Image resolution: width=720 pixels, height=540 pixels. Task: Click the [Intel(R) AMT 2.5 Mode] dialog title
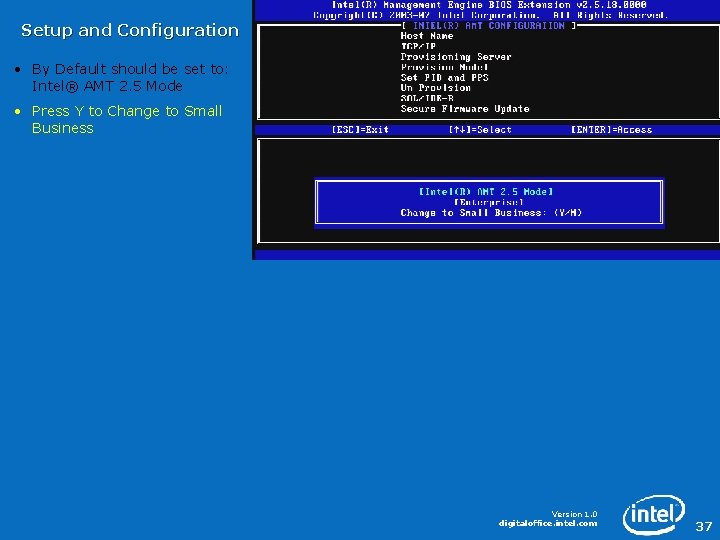[486, 191]
